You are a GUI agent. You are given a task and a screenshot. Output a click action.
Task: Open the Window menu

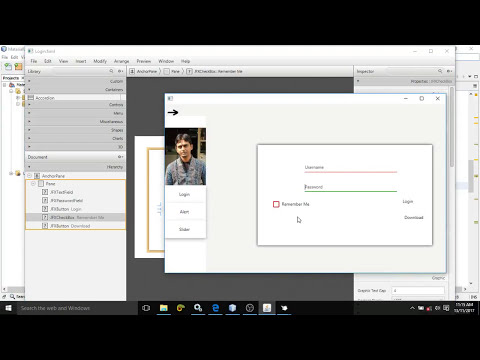(x=166, y=61)
